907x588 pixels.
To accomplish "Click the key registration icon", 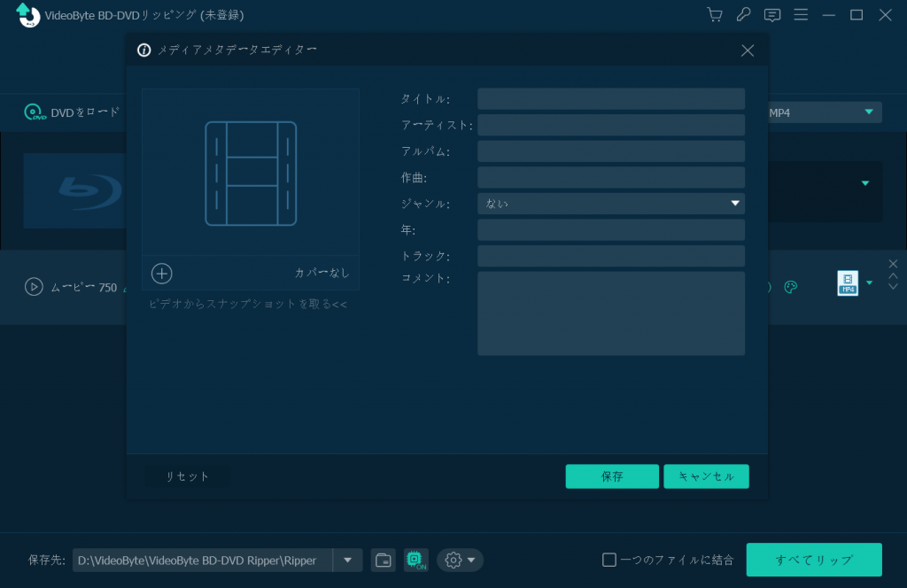I will point(743,14).
